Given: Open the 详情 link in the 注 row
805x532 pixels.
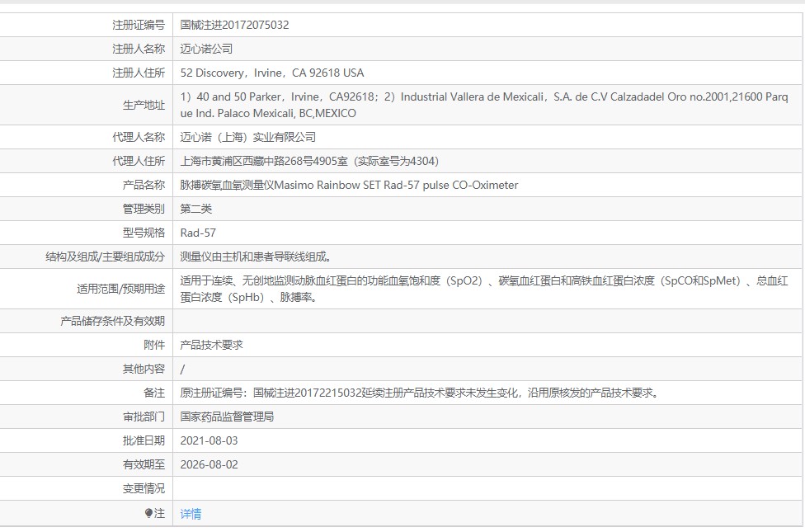Looking at the screenshot, I should [191, 514].
